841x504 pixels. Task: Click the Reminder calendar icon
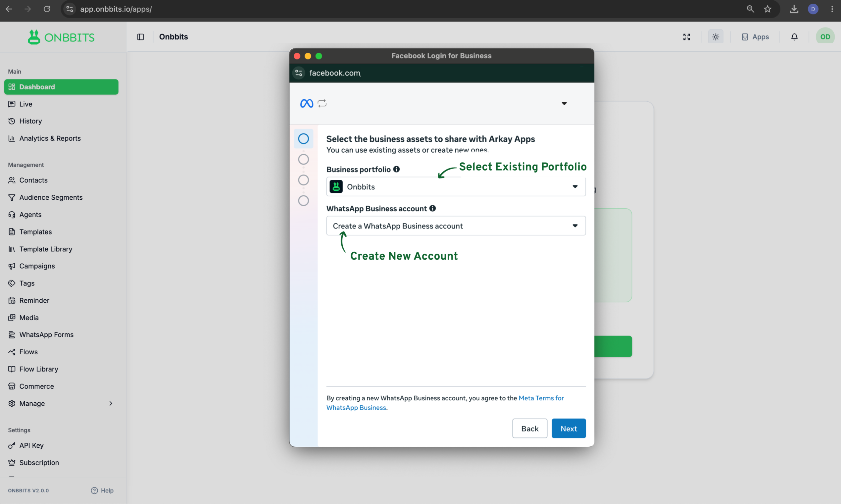click(12, 301)
